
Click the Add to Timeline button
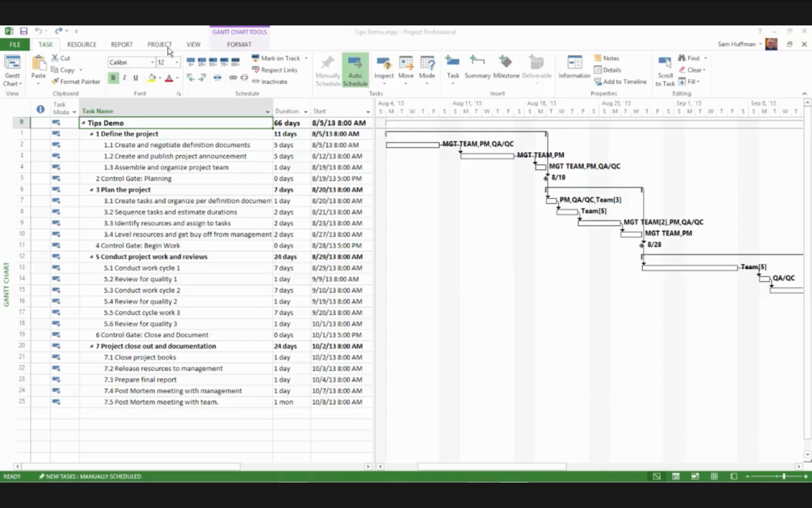620,82
